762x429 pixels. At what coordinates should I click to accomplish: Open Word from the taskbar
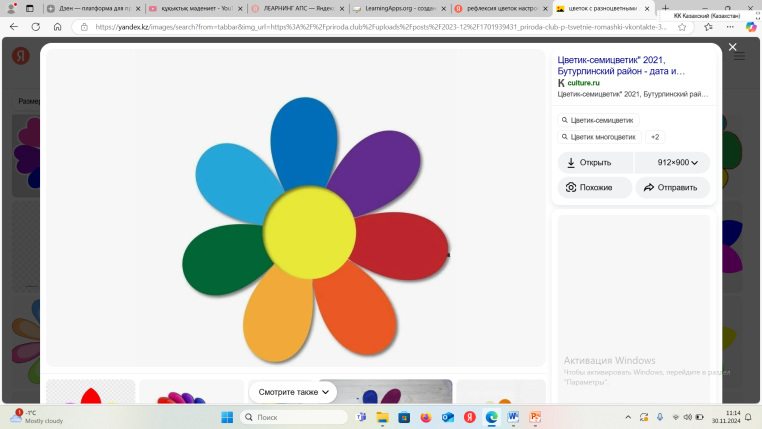pyautogui.click(x=513, y=417)
